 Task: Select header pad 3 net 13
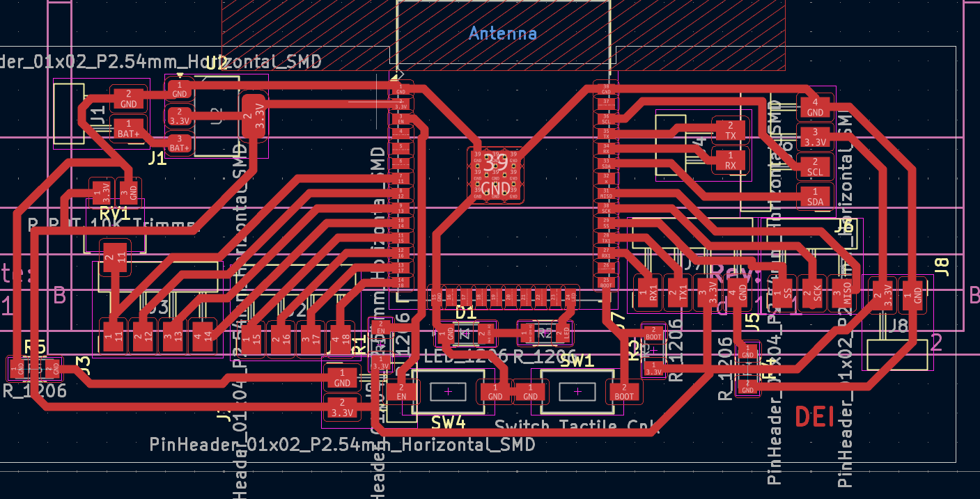[x=173, y=337]
